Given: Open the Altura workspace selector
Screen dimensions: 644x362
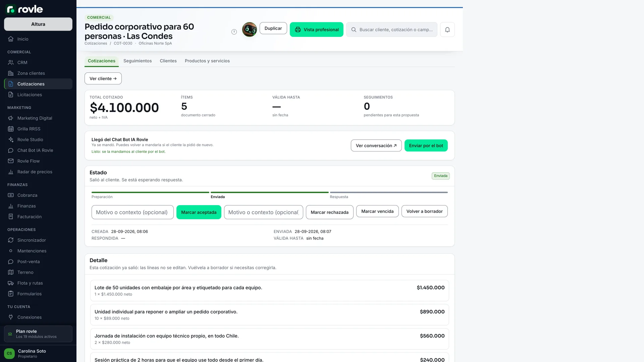Looking at the screenshot, I should (38, 24).
